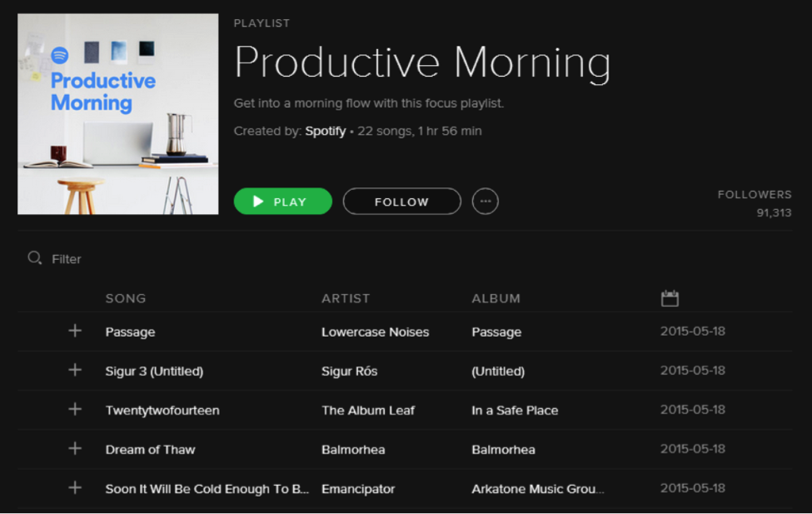The height and width of the screenshot is (514, 812).
Task: Follow the Productive Morning playlist
Action: (x=401, y=202)
